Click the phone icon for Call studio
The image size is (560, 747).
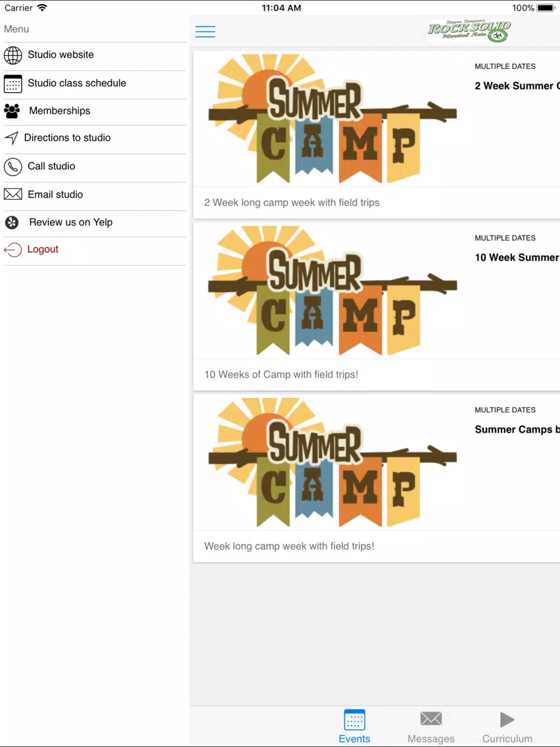[13, 167]
